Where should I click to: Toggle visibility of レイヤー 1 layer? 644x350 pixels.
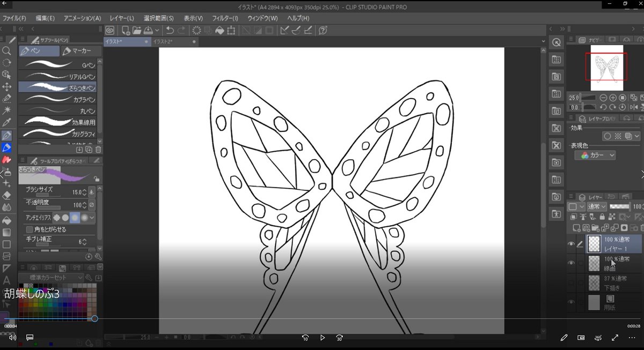(571, 244)
